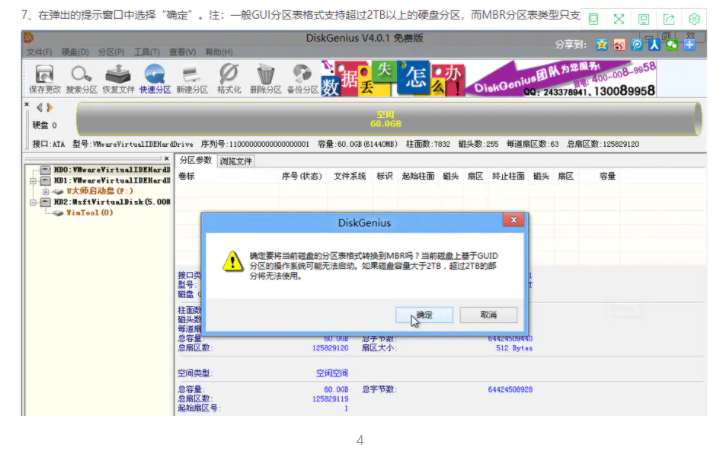The image size is (716, 460).
Task: Close the left disk tree panel with X
Action: 167,159
